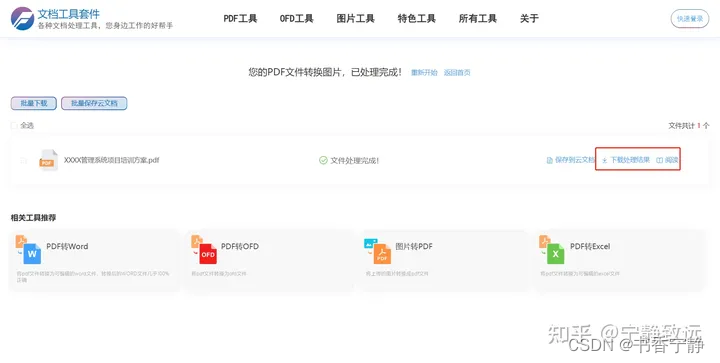Viewport: 720px width, 363px height.
Task: Open the PDF转Word tool title
Action: (67, 246)
